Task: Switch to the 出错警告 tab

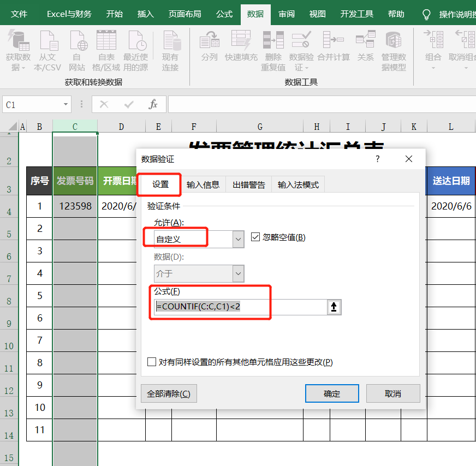Action: 249,184
